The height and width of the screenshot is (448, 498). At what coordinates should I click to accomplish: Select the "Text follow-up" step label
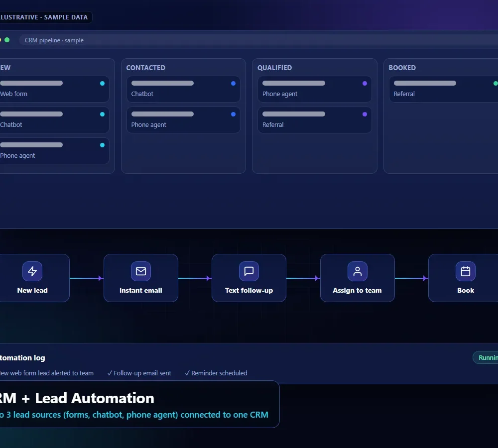point(249,290)
